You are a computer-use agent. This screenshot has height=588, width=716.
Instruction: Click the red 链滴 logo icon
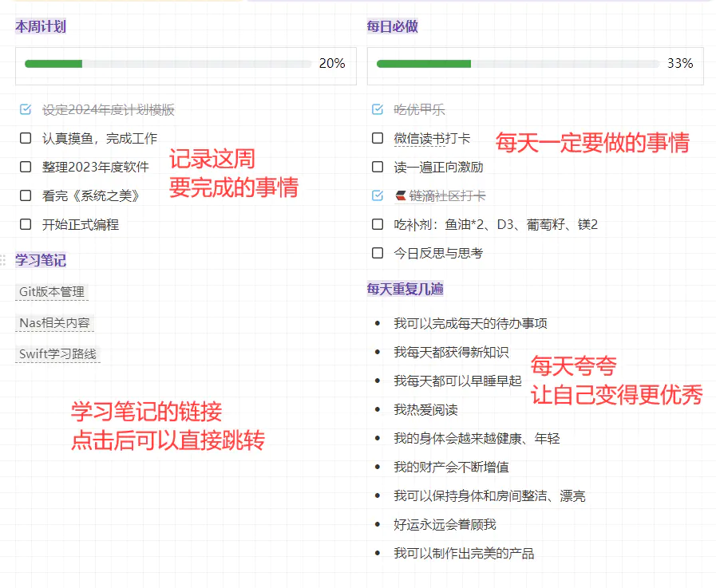[401, 195]
